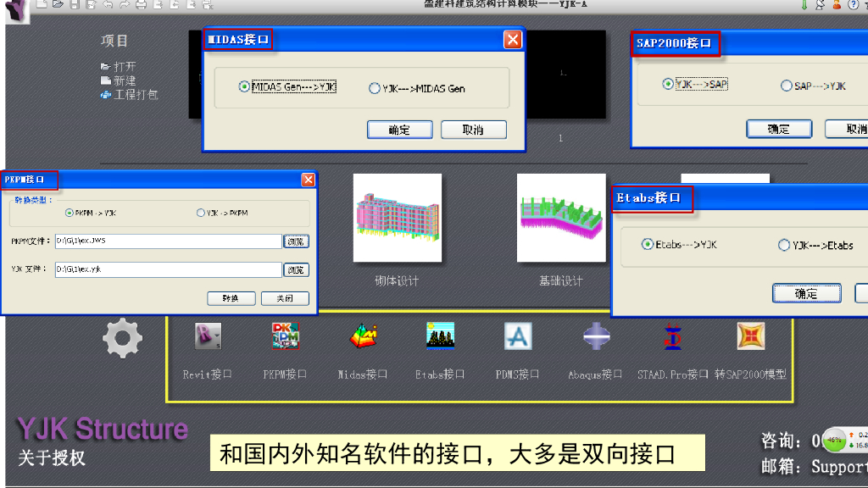Click the green 46% status widget
Image resolution: width=868 pixels, height=488 pixels.
pyautogui.click(x=835, y=441)
